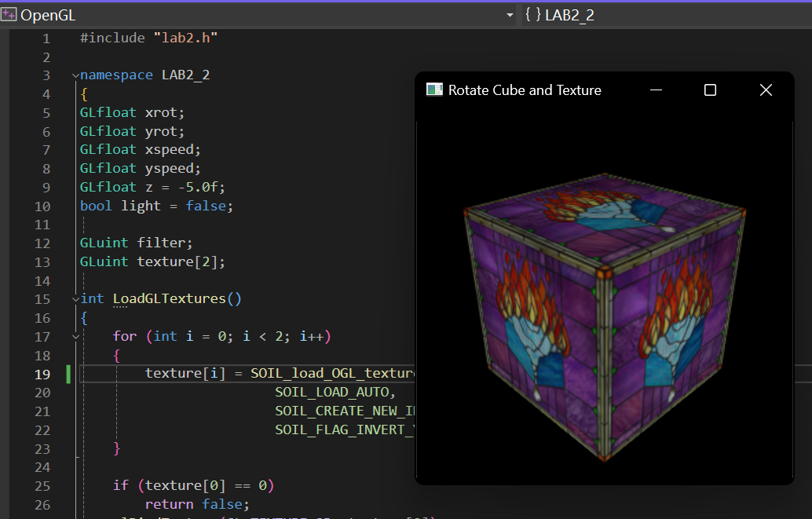
Task: Click the OpenGL project icon in navigation bar
Action: pyautogui.click(x=9, y=14)
